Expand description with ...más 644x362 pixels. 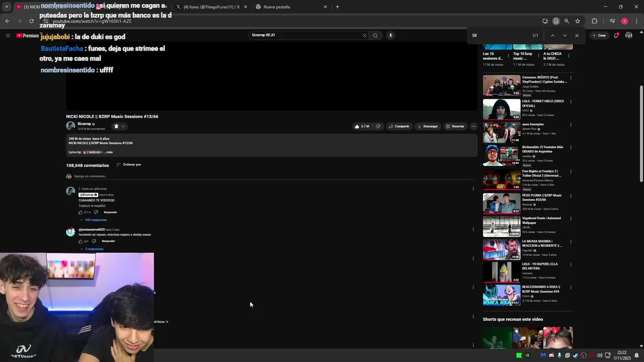coord(108,152)
